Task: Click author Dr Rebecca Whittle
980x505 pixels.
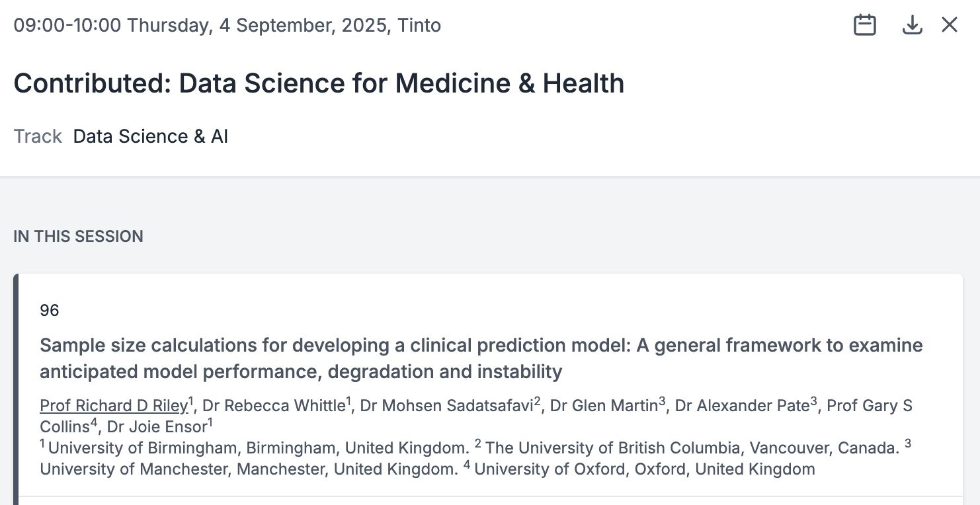Action: [274, 406]
